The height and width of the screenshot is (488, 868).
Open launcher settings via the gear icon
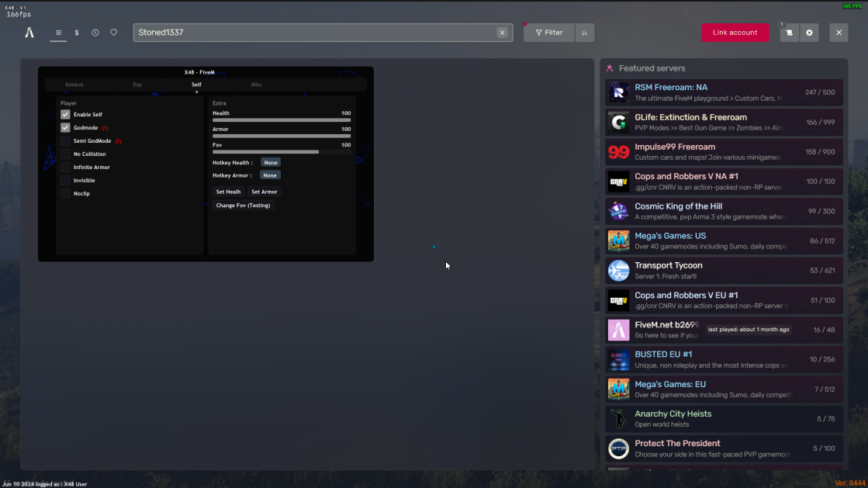click(808, 33)
